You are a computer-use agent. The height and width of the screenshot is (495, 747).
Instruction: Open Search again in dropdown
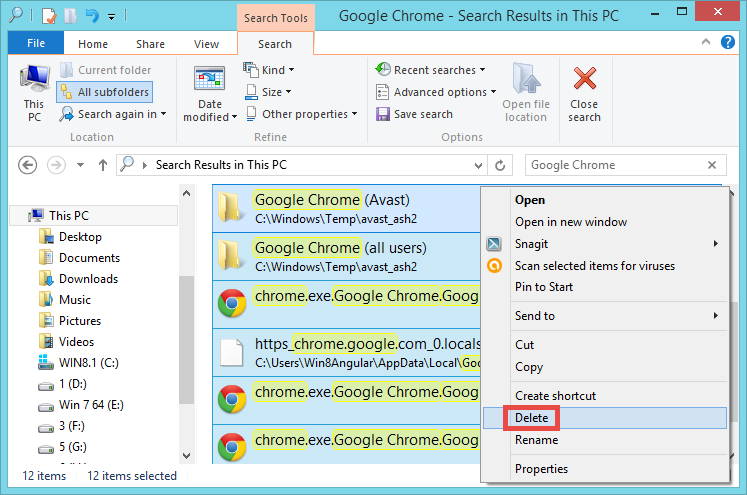click(x=113, y=114)
